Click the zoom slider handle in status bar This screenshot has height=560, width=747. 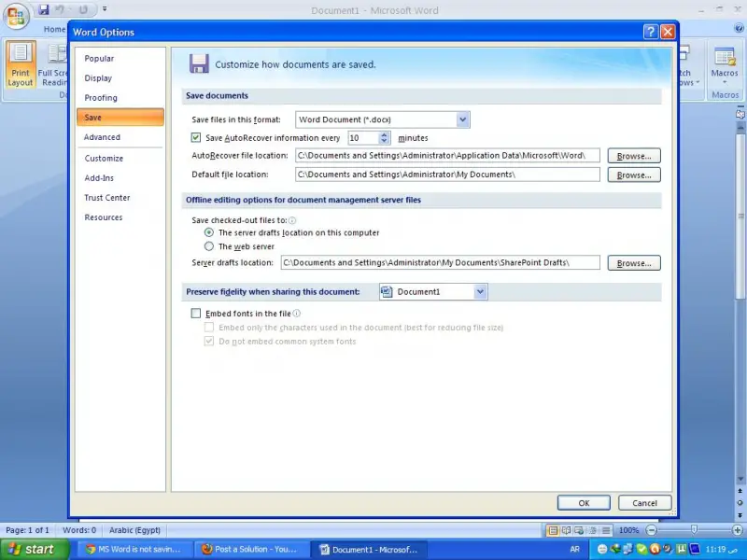[694, 530]
